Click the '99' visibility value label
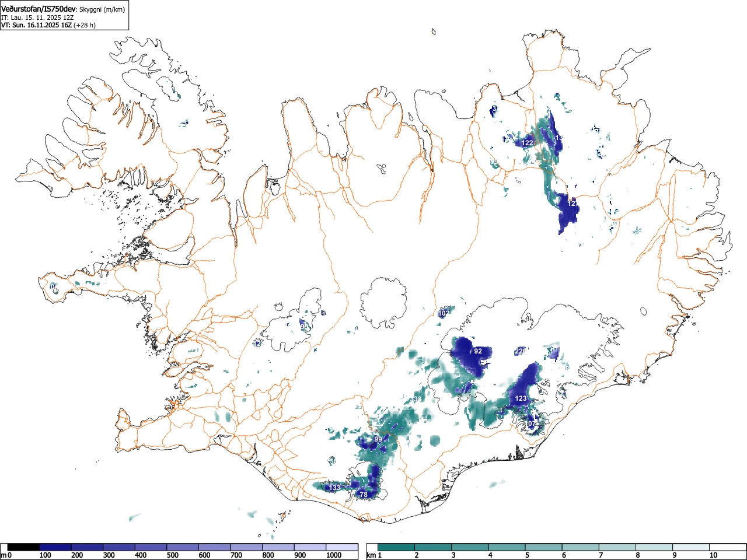Viewport: 747px width, 560px height. pyautogui.click(x=378, y=439)
